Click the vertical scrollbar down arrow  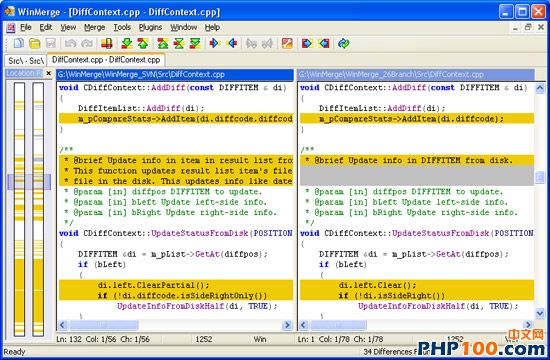pyautogui.click(x=540, y=313)
